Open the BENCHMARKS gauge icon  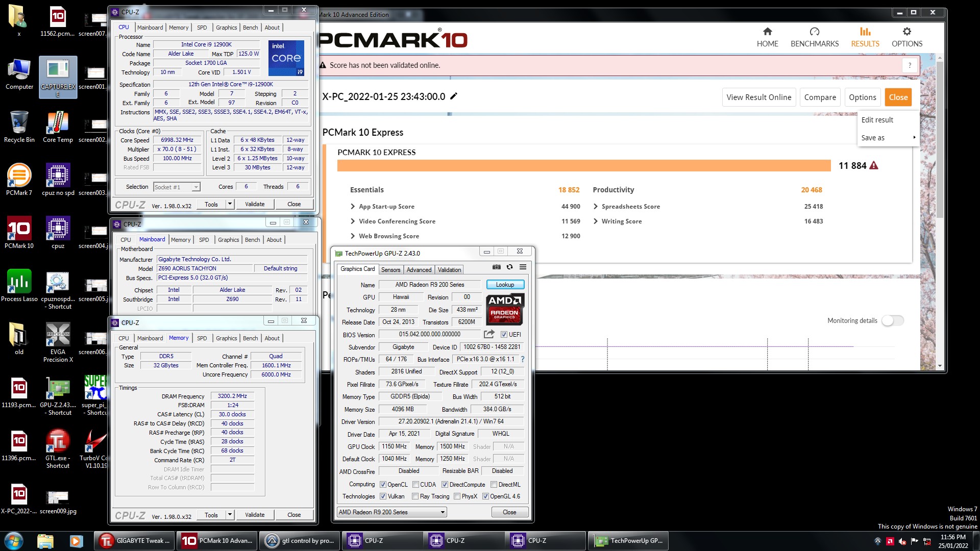815,32
